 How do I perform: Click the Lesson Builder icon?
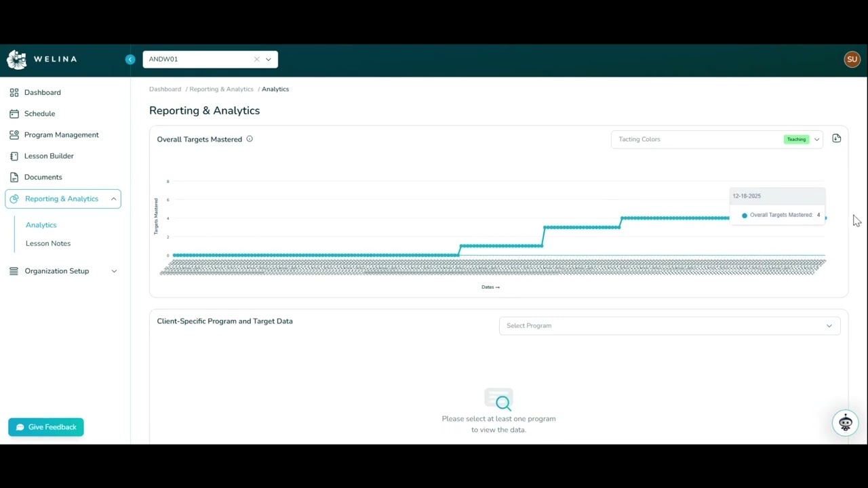(14, 156)
